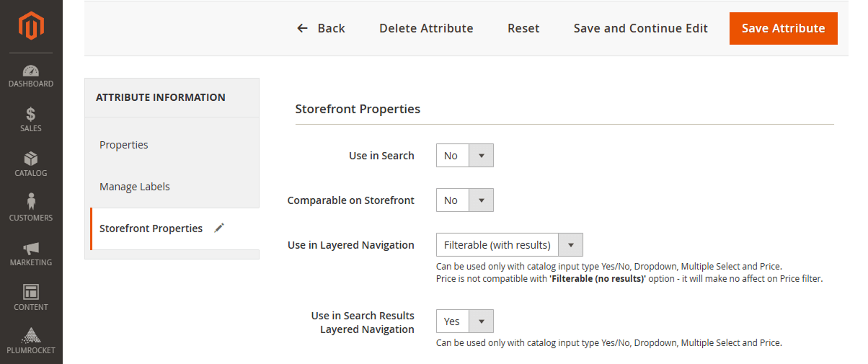Select the Storefront Properties tab
Viewport: 868px width, 364px height.
click(x=174, y=228)
